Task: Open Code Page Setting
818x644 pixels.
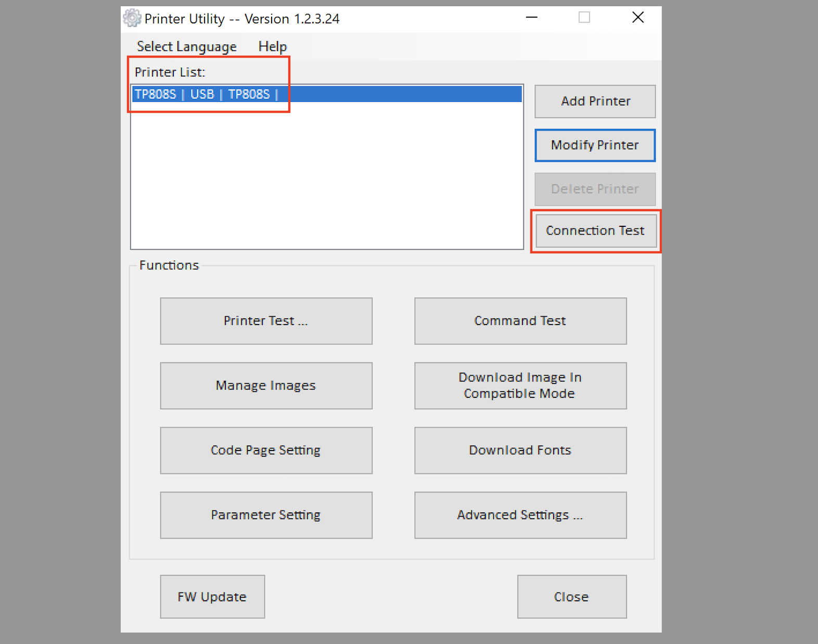Action: click(266, 450)
